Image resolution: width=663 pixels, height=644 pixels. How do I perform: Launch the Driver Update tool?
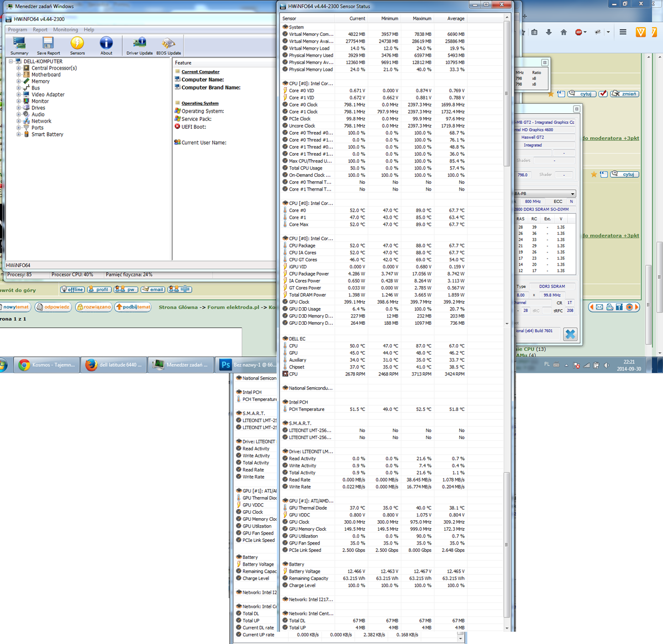click(x=139, y=46)
